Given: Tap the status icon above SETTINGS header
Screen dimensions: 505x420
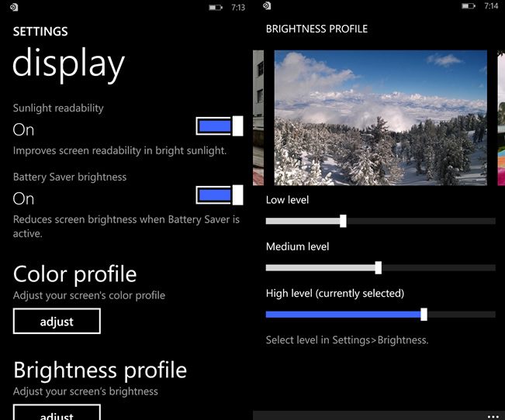Looking at the screenshot, I should [14, 7].
